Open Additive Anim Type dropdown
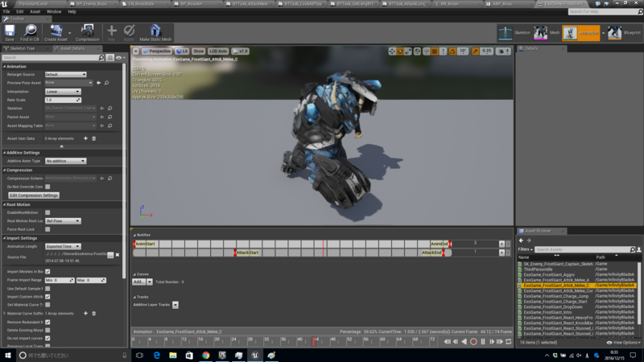 [x=65, y=161]
